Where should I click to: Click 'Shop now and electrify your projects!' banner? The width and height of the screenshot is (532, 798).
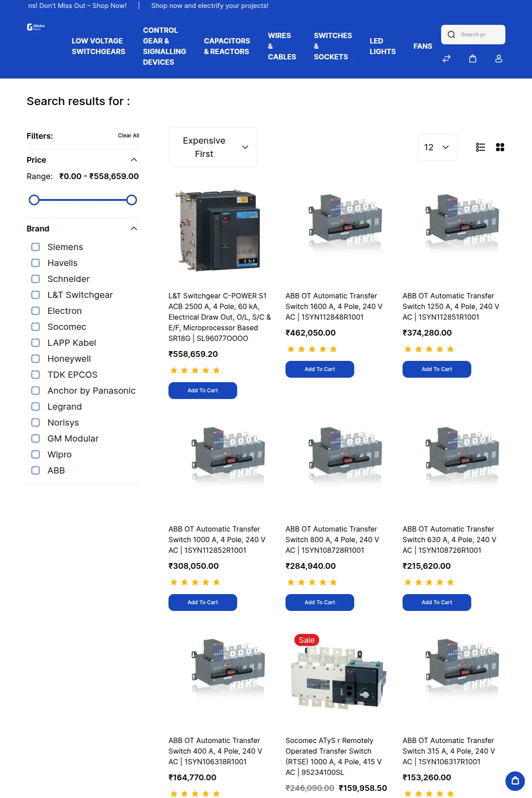(x=210, y=6)
